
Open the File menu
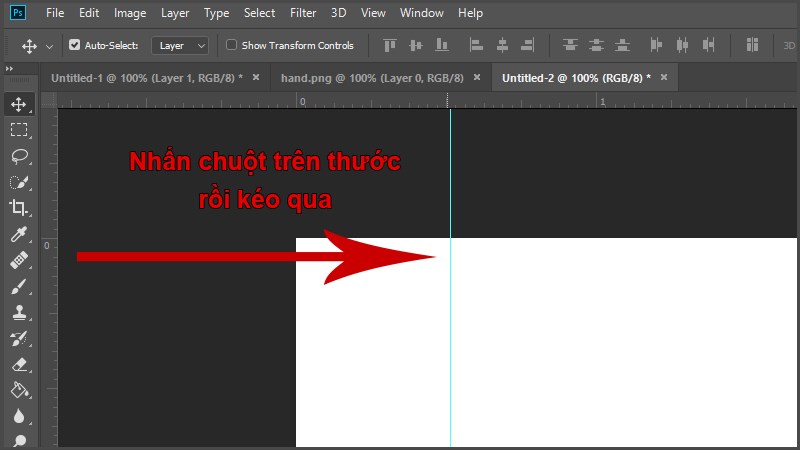[55, 13]
